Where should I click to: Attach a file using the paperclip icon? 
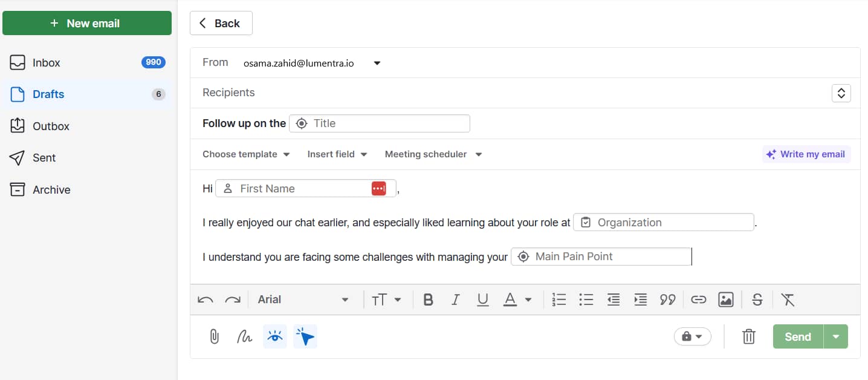pyautogui.click(x=214, y=336)
